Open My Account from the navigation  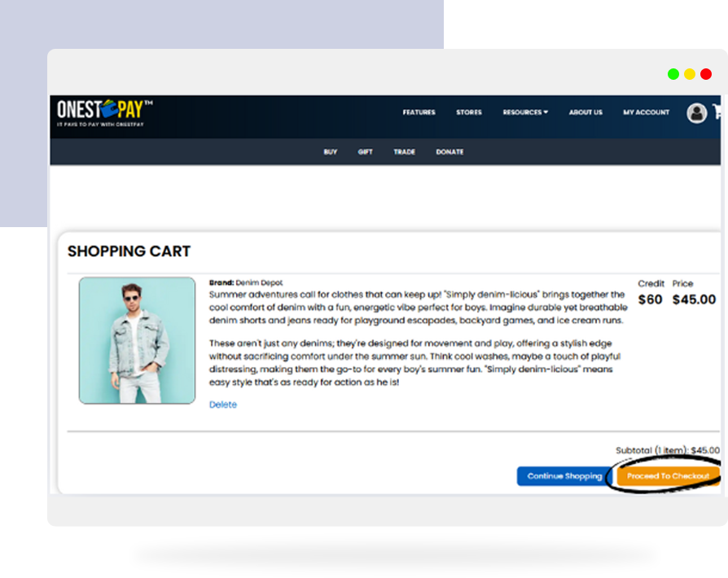(647, 112)
